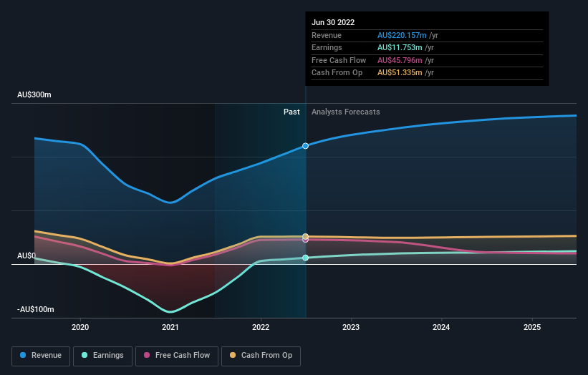The image size is (588, 375).
Task: Select the Cash From Op data point marker
Action: (306, 236)
